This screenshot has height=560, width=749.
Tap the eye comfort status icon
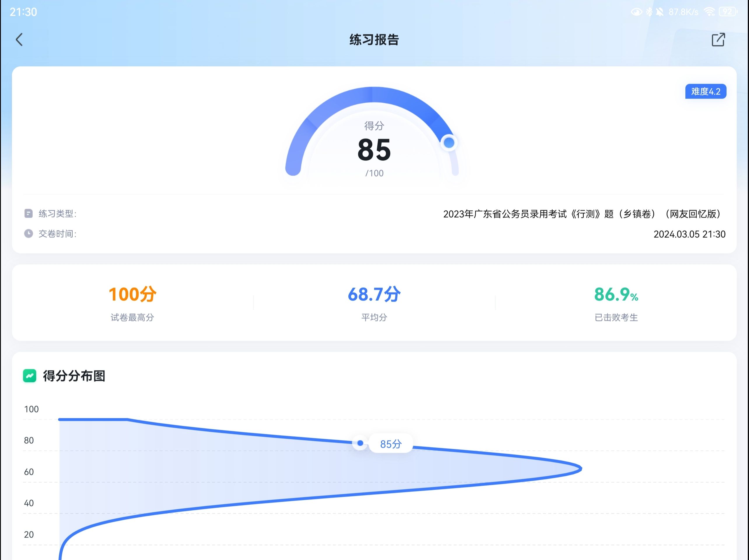(x=637, y=12)
